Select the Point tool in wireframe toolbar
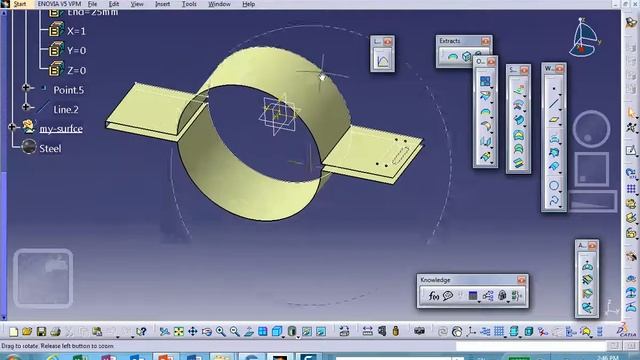Image resolution: width=640 pixels, height=360 pixels. 553,89
